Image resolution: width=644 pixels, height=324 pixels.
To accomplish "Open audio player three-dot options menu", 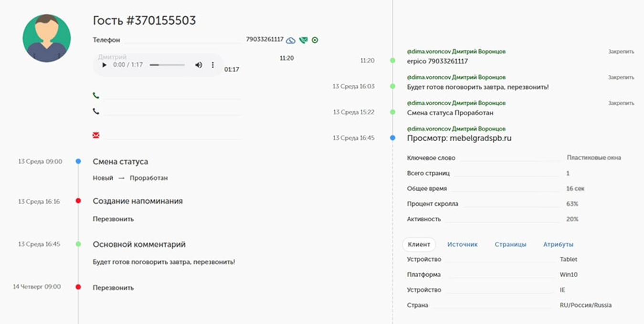I will pos(213,65).
